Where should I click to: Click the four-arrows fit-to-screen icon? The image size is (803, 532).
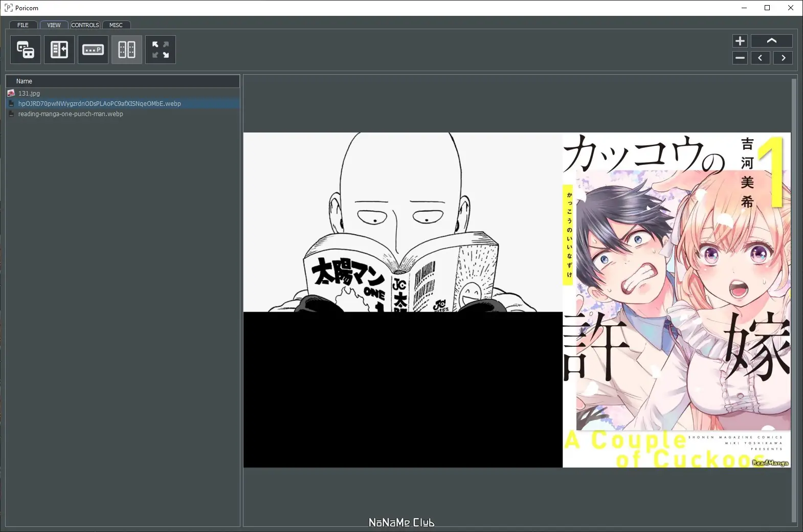161,50
